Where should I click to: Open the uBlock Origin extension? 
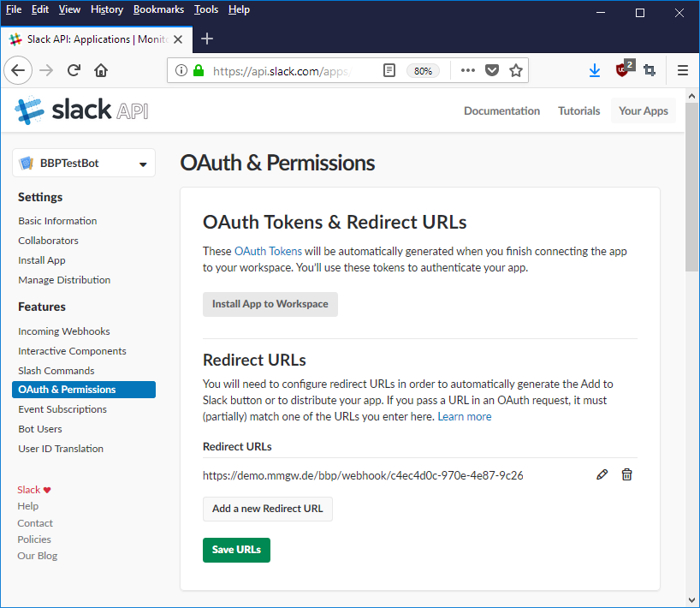pos(623,69)
